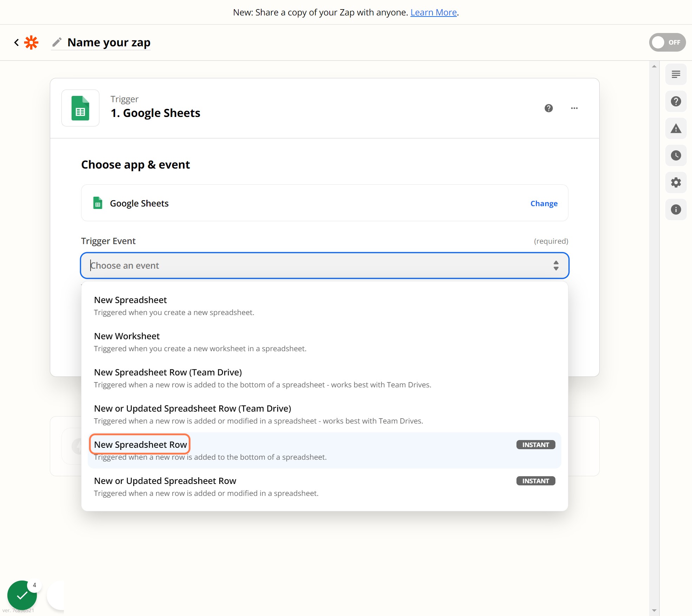Click the event dropdown up-down arrows
The width and height of the screenshot is (692, 616).
pos(556,266)
